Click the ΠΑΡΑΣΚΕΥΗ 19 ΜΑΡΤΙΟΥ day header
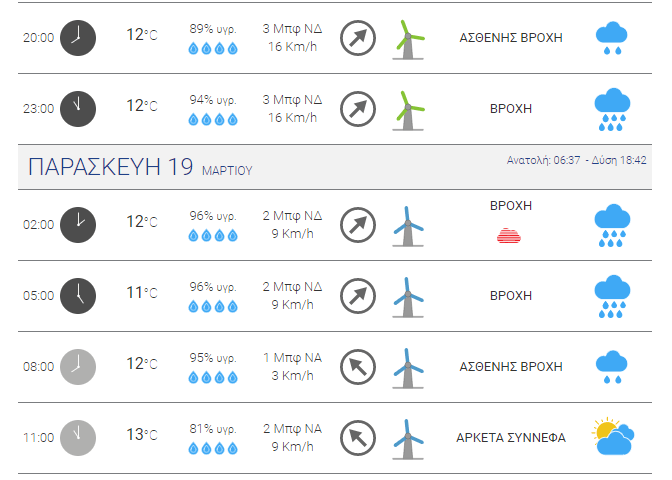 (x=140, y=167)
